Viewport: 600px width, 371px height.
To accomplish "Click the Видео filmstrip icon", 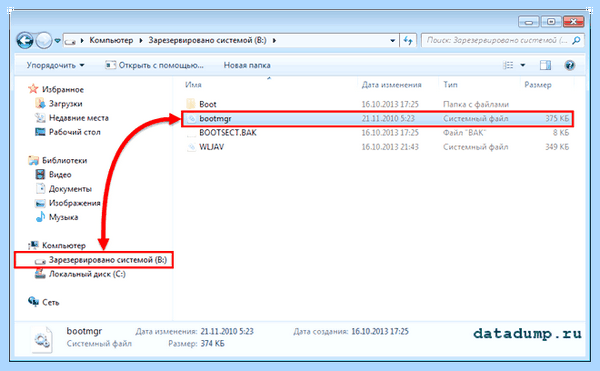I will coord(40,174).
